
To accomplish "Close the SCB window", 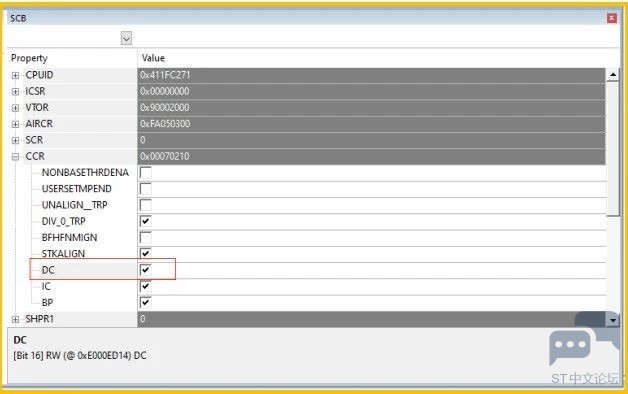I will point(612,18).
